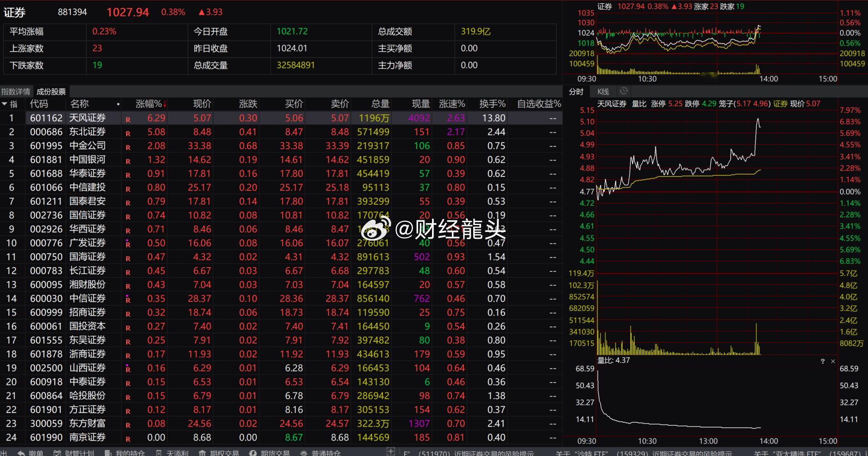Image resolution: width=868 pixels, height=456 pixels.
Task: Click the R margin marker for 广发证券
Action: pos(128,244)
